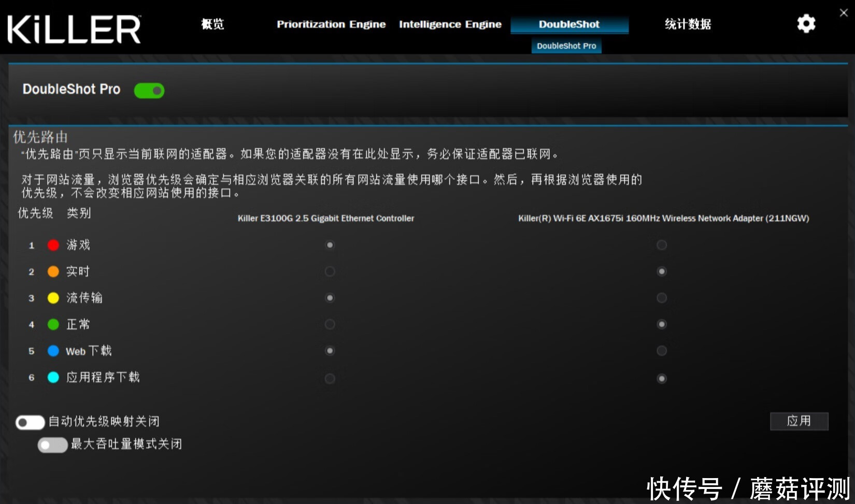Open the 统计数据 tab
Image resolution: width=855 pixels, height=504 pixels.
click(688, 24)
